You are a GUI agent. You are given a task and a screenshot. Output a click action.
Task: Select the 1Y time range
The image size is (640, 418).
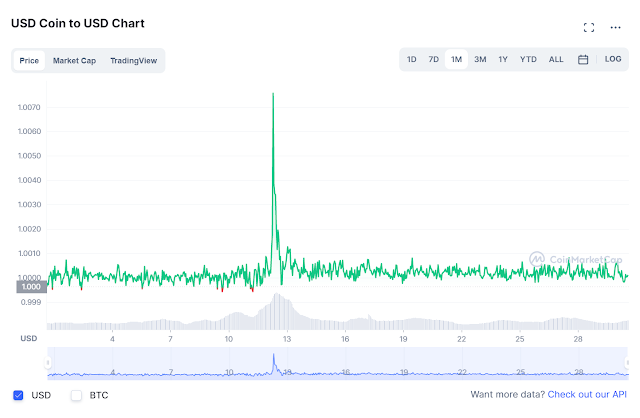point(503,60)
